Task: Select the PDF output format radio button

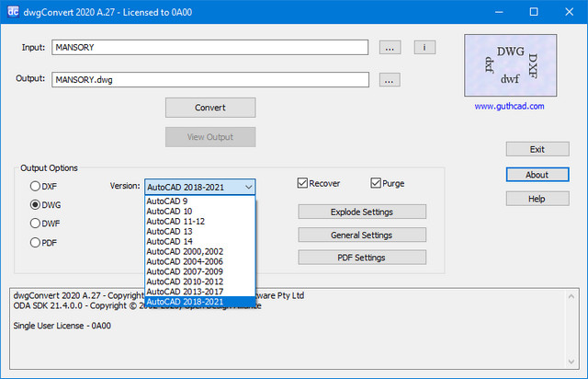Action: click(36, 243)
